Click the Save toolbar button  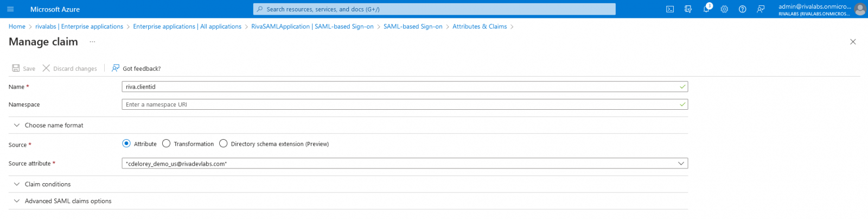click(24, 68)
